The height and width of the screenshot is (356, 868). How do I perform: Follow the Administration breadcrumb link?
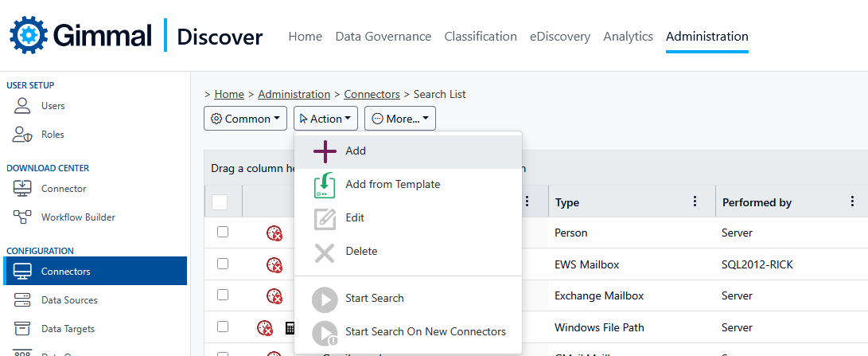tap(294, 94)
